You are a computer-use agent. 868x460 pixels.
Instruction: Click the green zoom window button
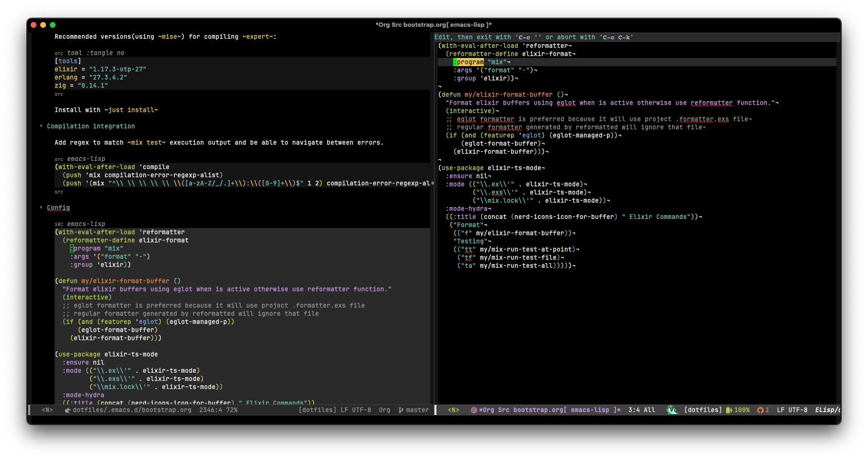[53, 25]
